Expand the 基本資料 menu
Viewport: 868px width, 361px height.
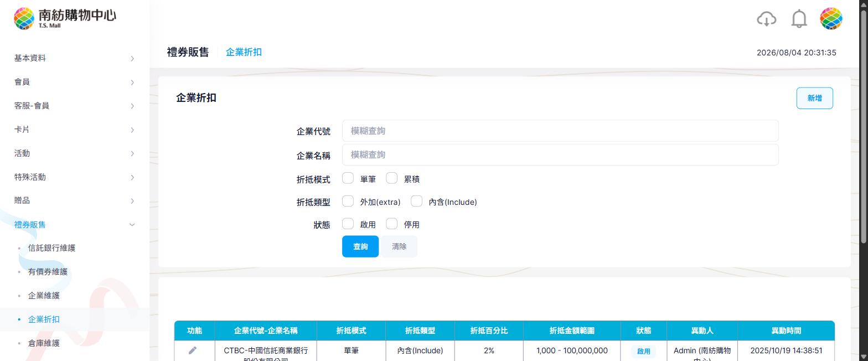coord(75,58)
